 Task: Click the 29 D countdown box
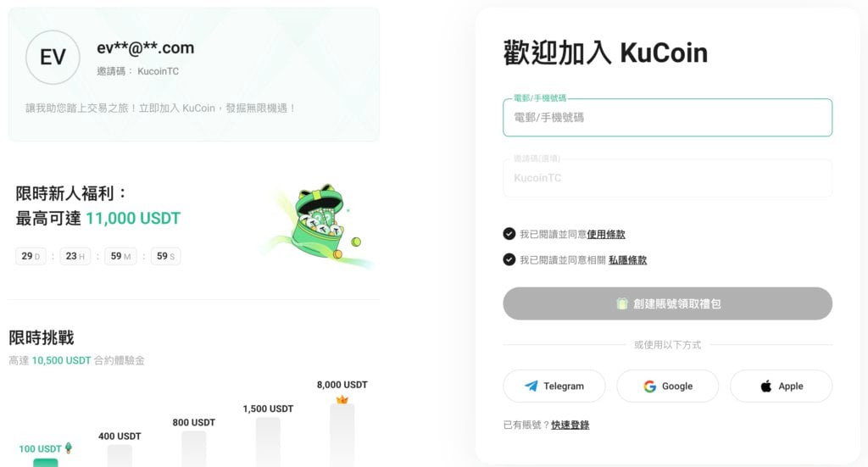(31, 256)
